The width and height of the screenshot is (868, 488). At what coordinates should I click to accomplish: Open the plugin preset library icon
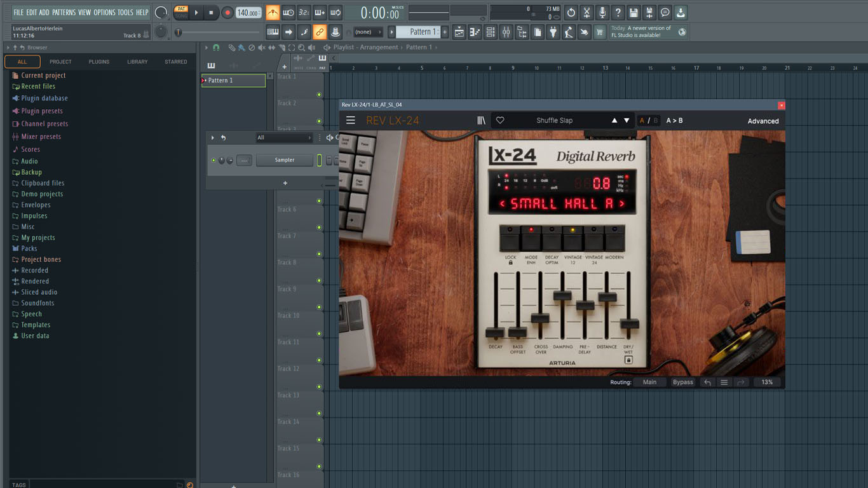pyautogui.click(x=481, y=120)
